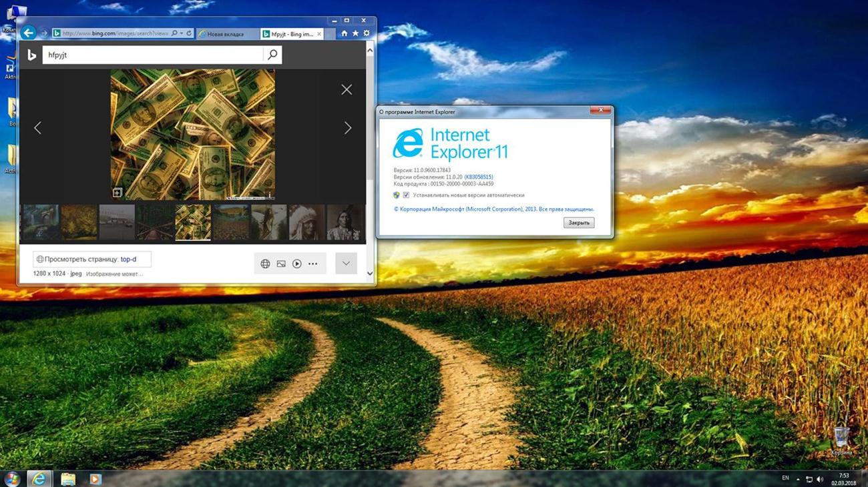Click the page vertical scrollbar up arrow
Viewport: 868px width, 487px height.
tap(370, 50)
